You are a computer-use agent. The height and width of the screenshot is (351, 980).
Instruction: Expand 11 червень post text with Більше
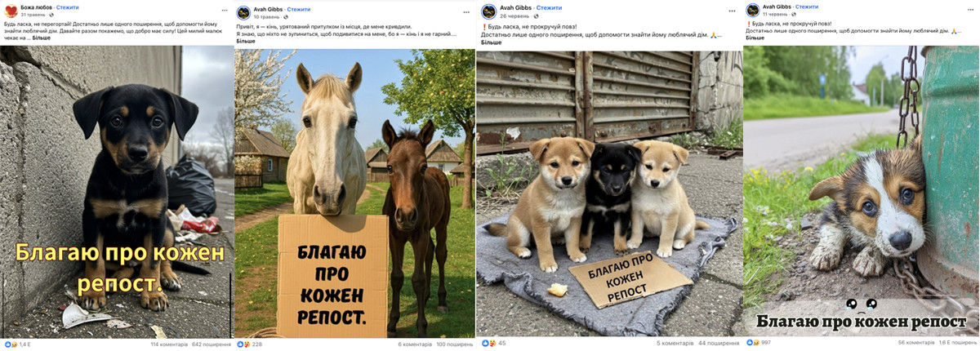click(755, 38)
